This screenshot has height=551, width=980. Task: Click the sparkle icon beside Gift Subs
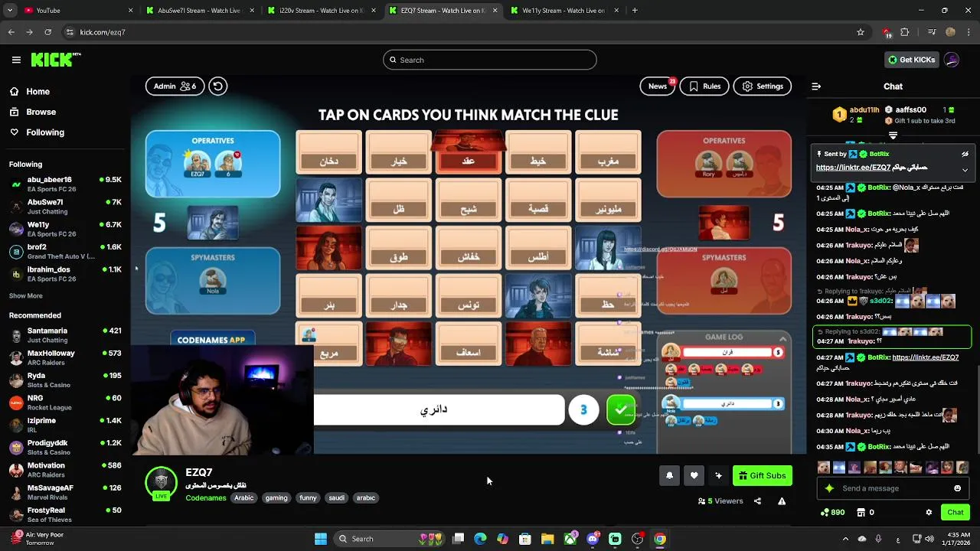pyautogui.click(x=718, y=476)
